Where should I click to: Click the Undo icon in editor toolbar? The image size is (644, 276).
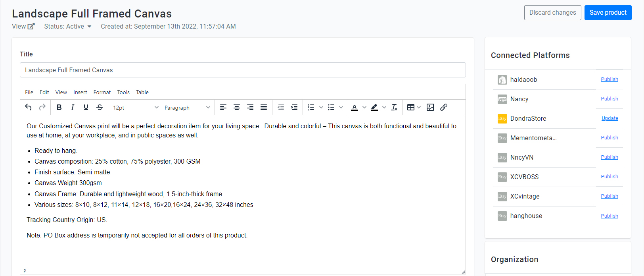(x=28, y=107)
